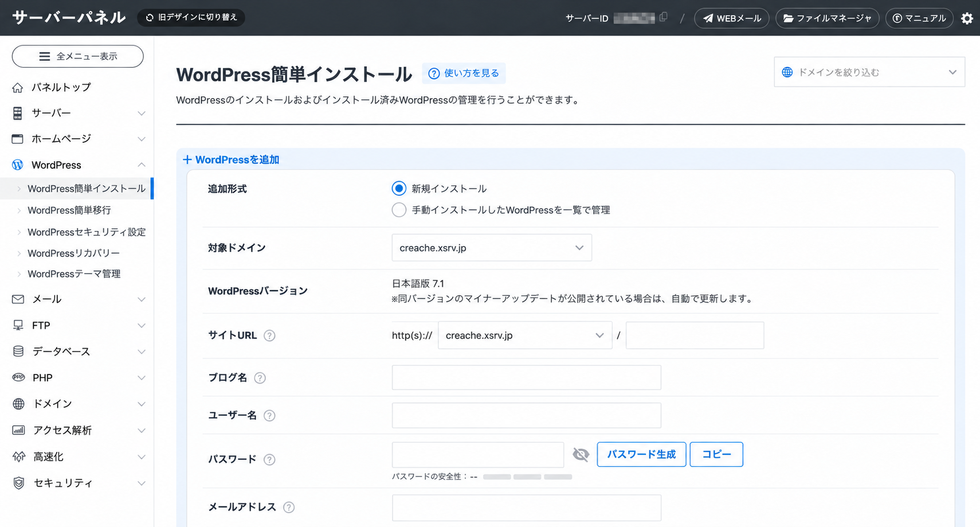Click the ユーザー名 input field
The image size is (980, 527).
coord(526,415)
